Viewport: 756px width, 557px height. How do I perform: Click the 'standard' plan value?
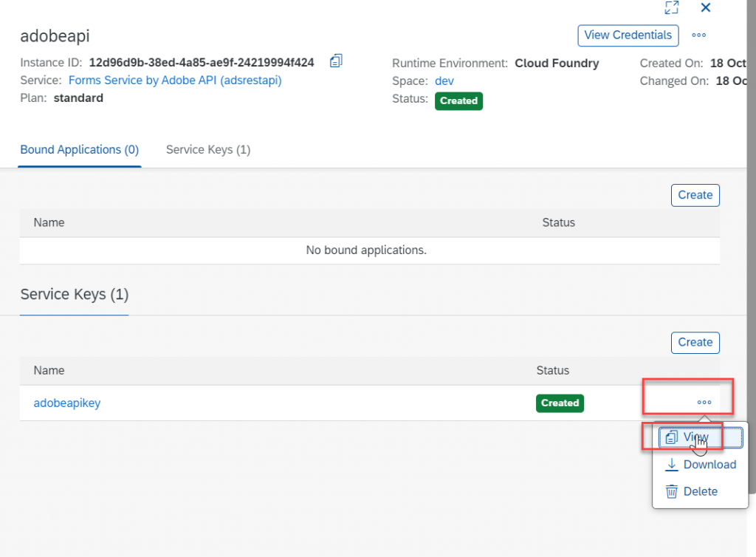point(78,98)
